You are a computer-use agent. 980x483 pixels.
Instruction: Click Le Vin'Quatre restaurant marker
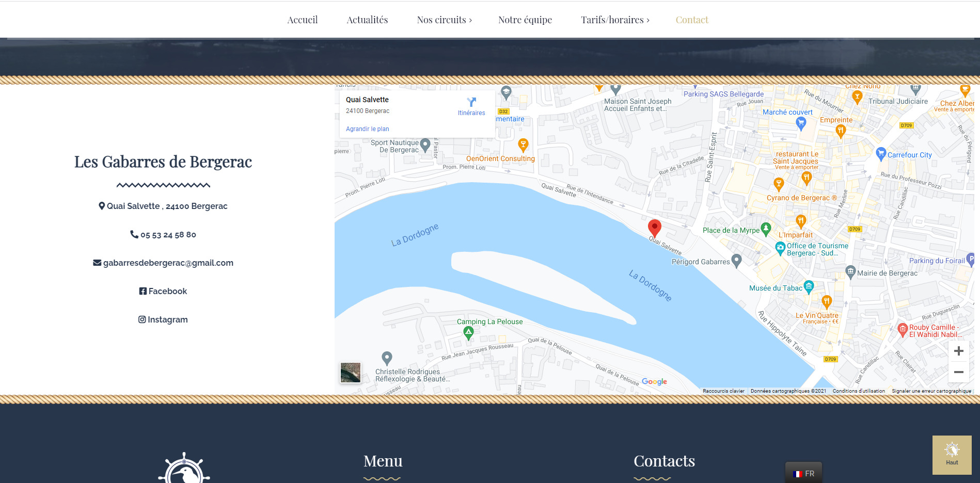point(827,302)
